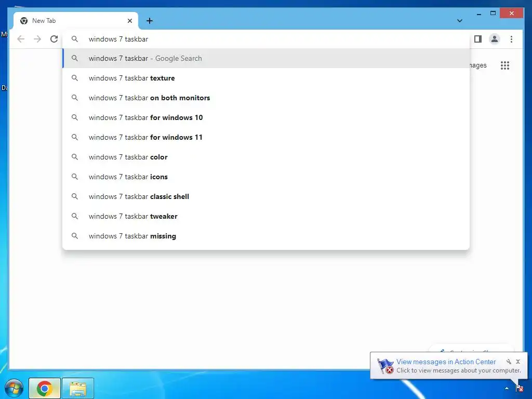Choose suggestion 'windows 7 taskbar classic shell'
Viewport: 532px width, 399px height.
pyautogui.click(x=266, y=196)
